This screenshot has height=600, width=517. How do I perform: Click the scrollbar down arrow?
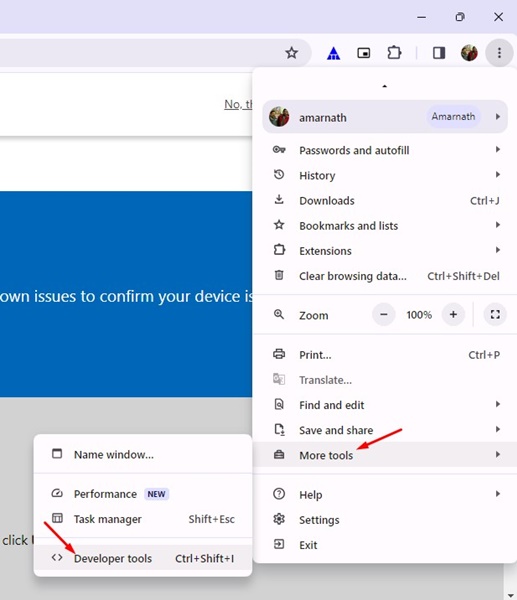510,595
